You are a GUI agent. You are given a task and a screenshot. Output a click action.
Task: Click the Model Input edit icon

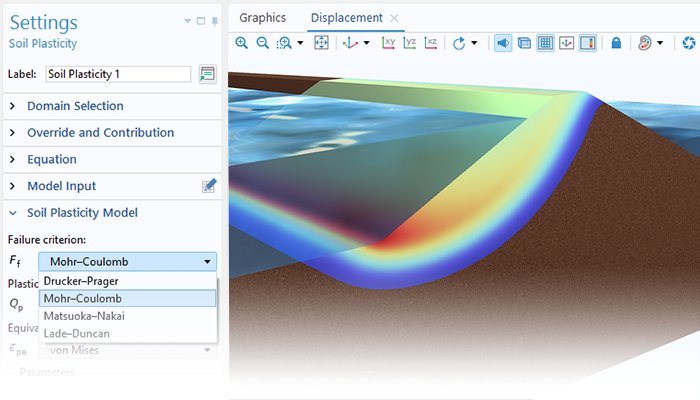209,186
